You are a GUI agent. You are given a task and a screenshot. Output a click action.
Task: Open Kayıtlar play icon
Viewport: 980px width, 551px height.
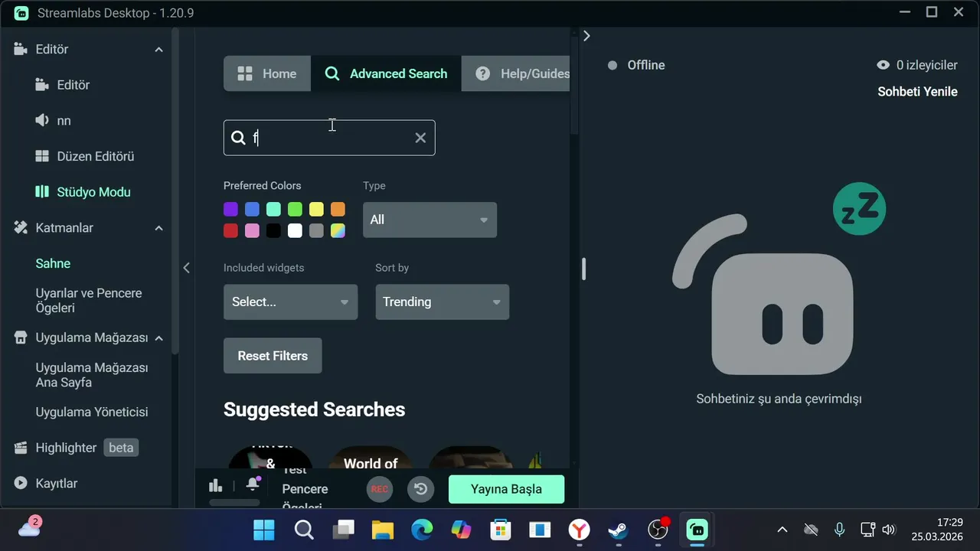tap(21, 483)
